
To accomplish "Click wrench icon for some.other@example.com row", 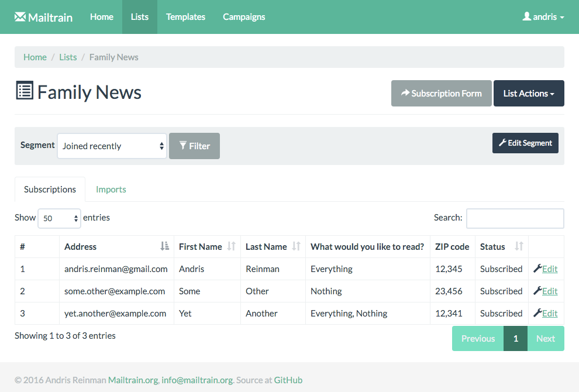I will pyautogui.click(x=537, y=291).
